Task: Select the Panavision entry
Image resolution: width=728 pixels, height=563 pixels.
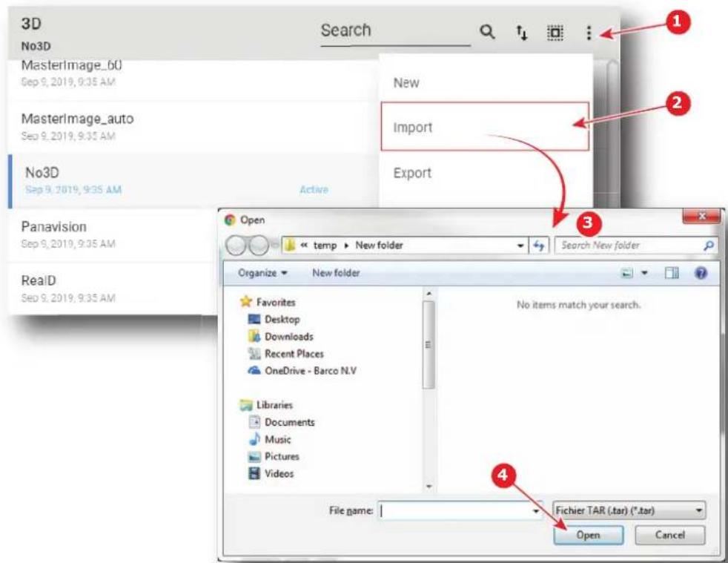Action: pos(113,234)
